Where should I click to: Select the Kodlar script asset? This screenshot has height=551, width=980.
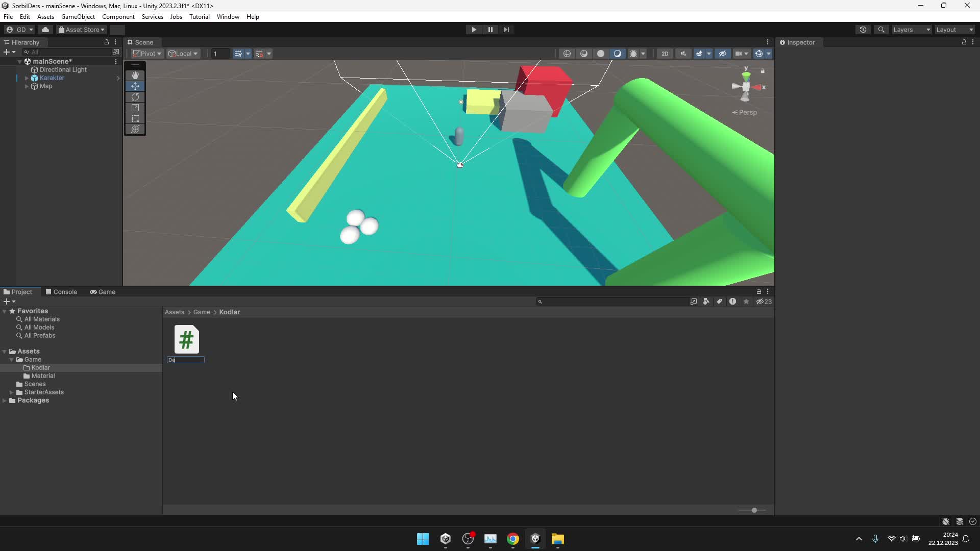pyautogui.click(x=186, y=340)
